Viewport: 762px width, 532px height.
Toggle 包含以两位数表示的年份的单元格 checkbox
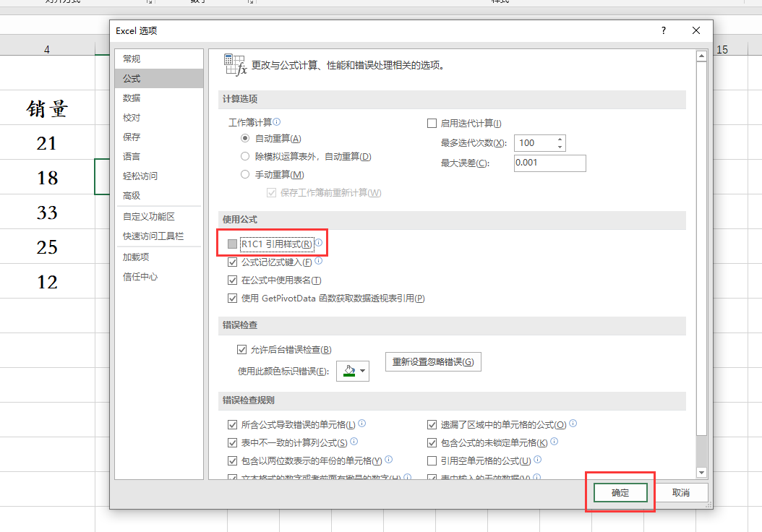pyautogui.click(x=232, y=460)
